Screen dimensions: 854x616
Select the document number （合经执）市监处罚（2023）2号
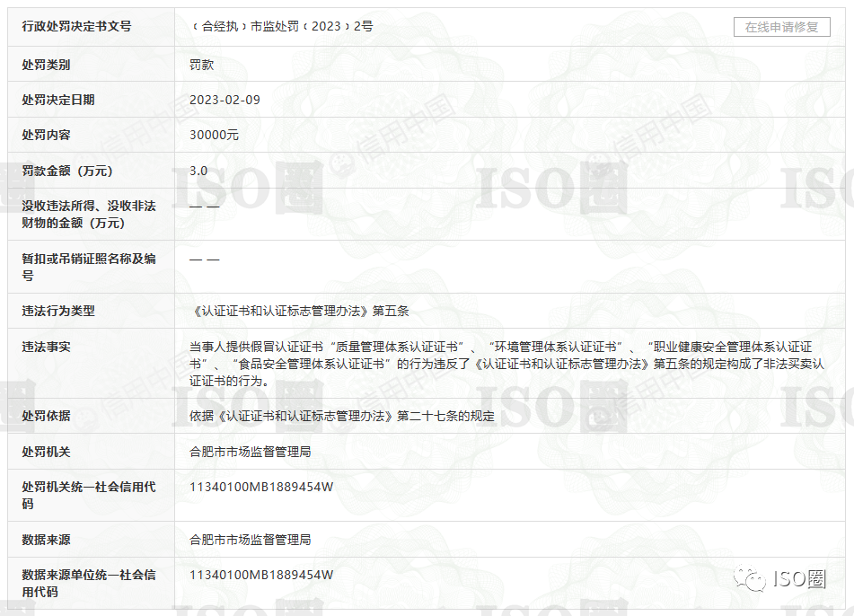pos(281,26)
